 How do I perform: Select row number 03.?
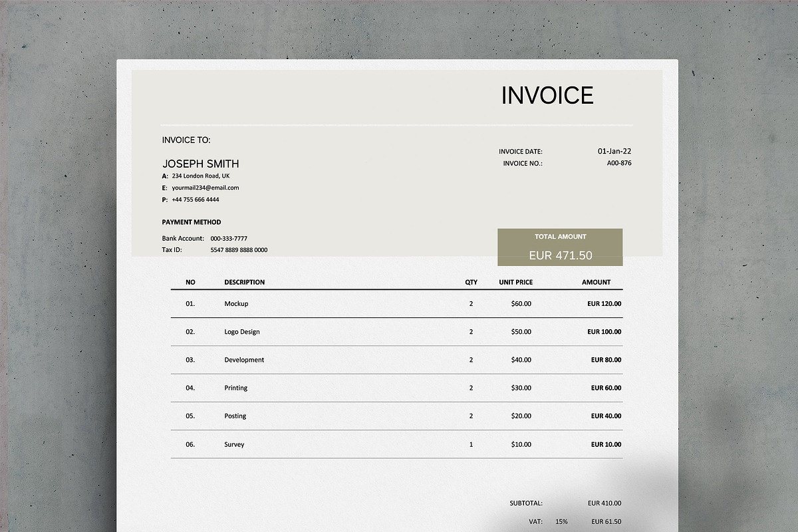[190, 360]
